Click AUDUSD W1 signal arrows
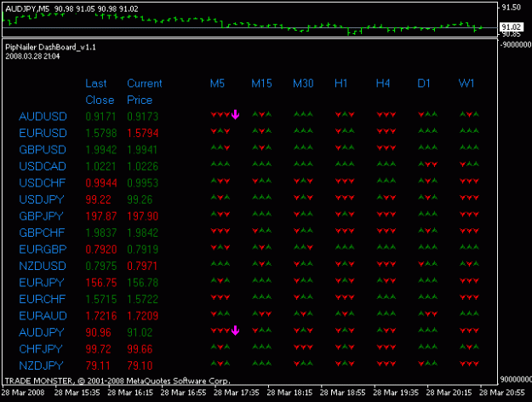Image resolution: width=532 pixels, height=402 pixels. pyautogui.click(x=469, y=115)
